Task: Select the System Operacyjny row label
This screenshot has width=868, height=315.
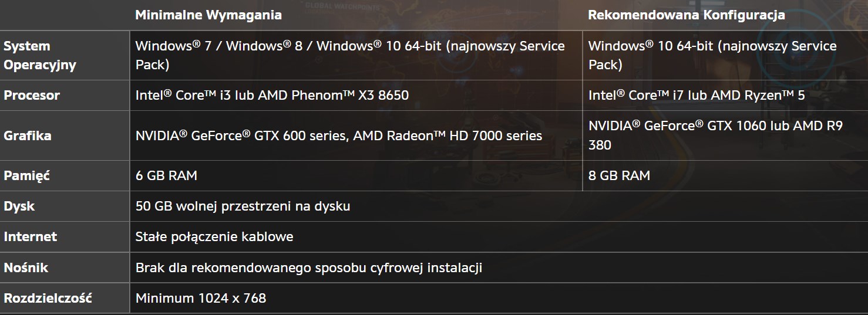Action: pyautogui.click(x=40, y=55)
